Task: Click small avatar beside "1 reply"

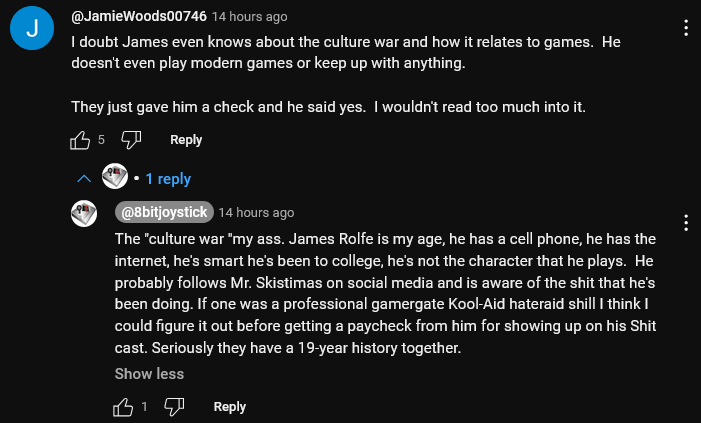Action: tap(115, 178)
